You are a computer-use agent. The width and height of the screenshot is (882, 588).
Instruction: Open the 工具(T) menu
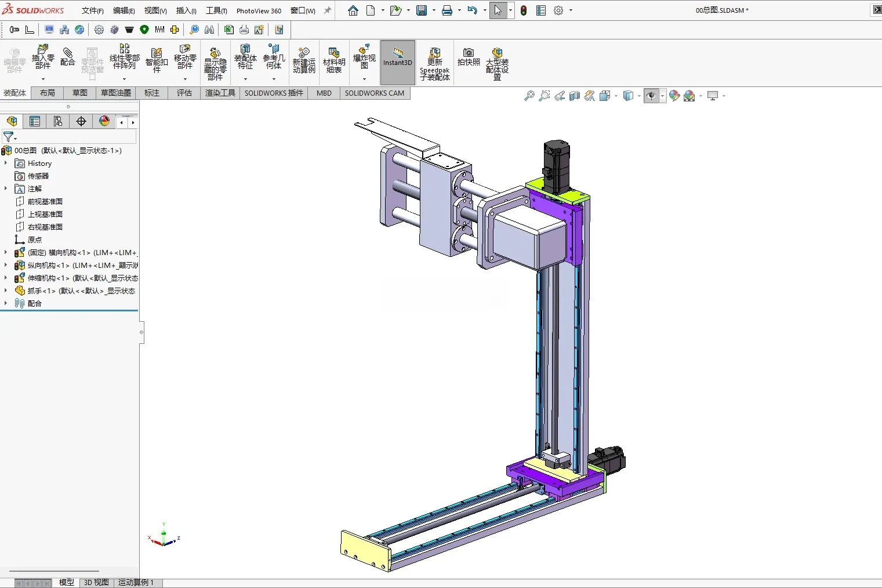tap(216, 10)
